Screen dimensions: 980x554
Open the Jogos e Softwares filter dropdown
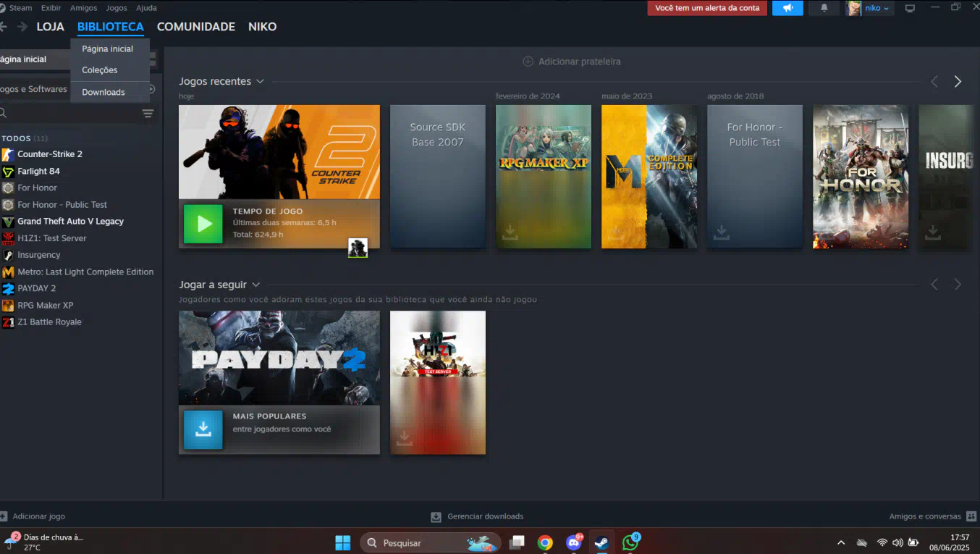tap(33, 89)
